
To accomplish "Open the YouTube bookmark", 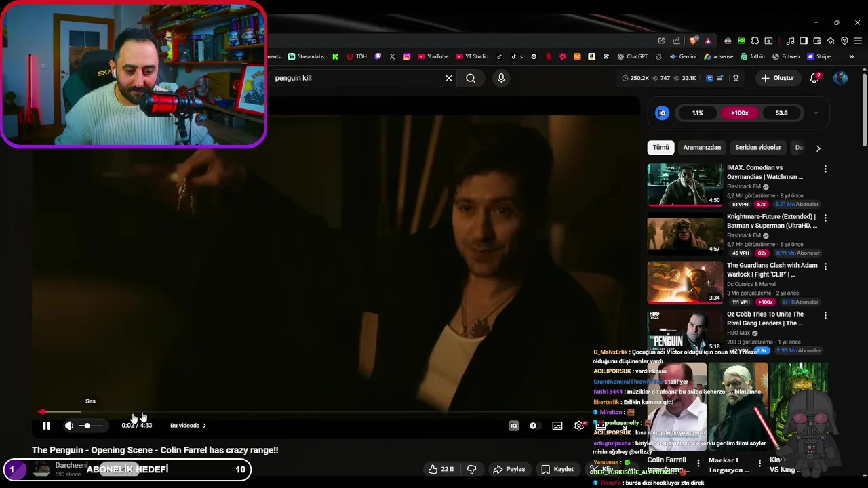I will click(433, 56).
